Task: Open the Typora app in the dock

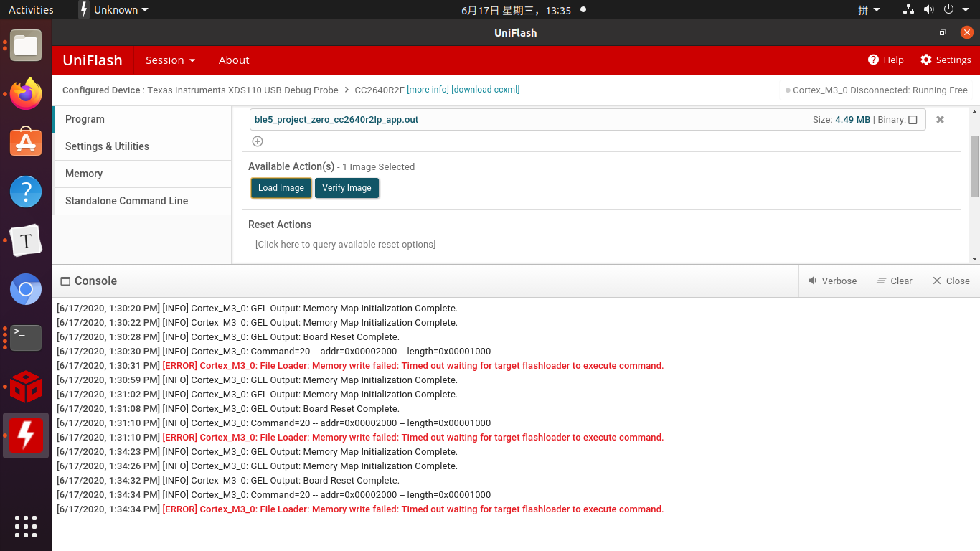Action: tap(26, 240)
